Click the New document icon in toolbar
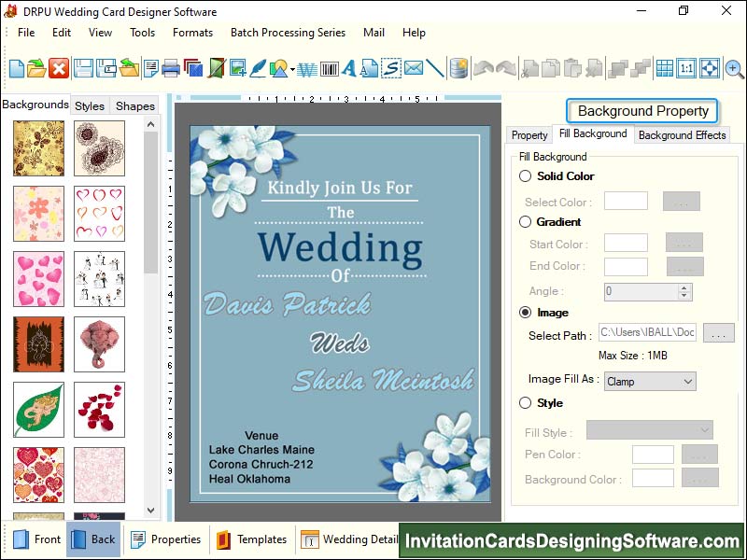Image resolution: width=747 pixels, height=560 pixels. click(x=17, y=68)
